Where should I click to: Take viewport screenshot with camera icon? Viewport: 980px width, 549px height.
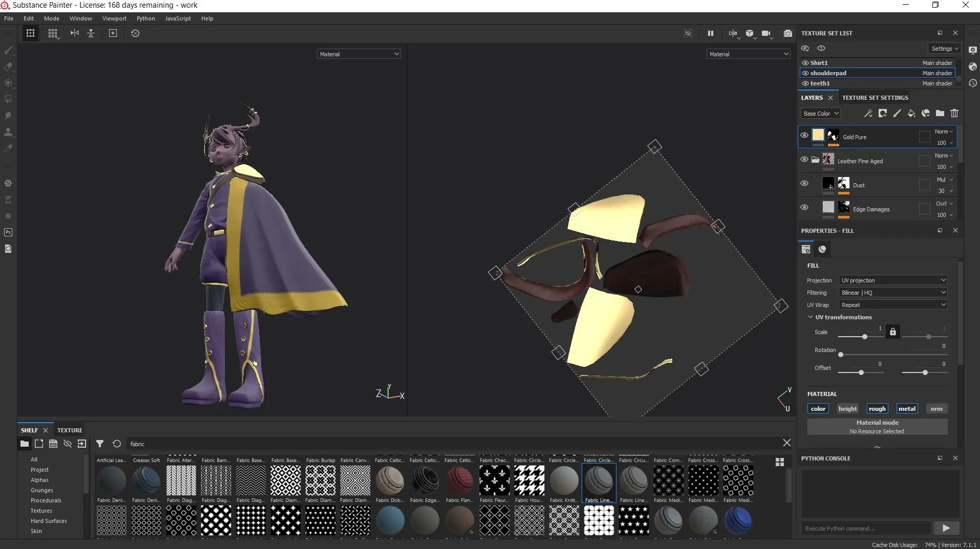click(788, 33)
